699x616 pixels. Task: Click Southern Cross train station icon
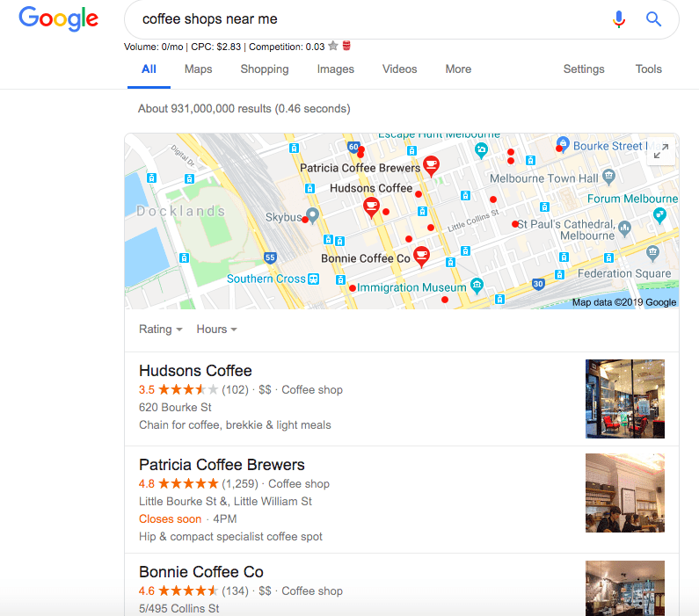pyautogui.click(x=314, y=279)
